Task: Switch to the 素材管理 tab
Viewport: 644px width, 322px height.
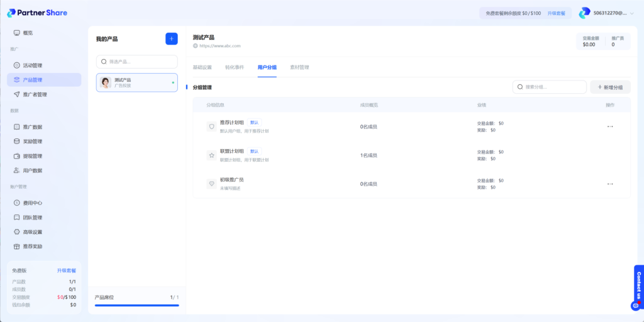Action: [299, 67]
